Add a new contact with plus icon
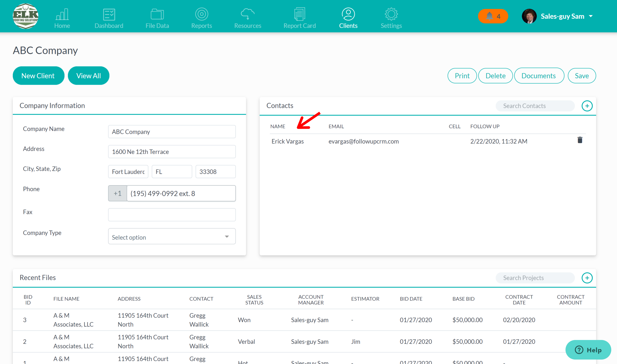617x364 pixels. pyautogui.click(x=587, y=106)
